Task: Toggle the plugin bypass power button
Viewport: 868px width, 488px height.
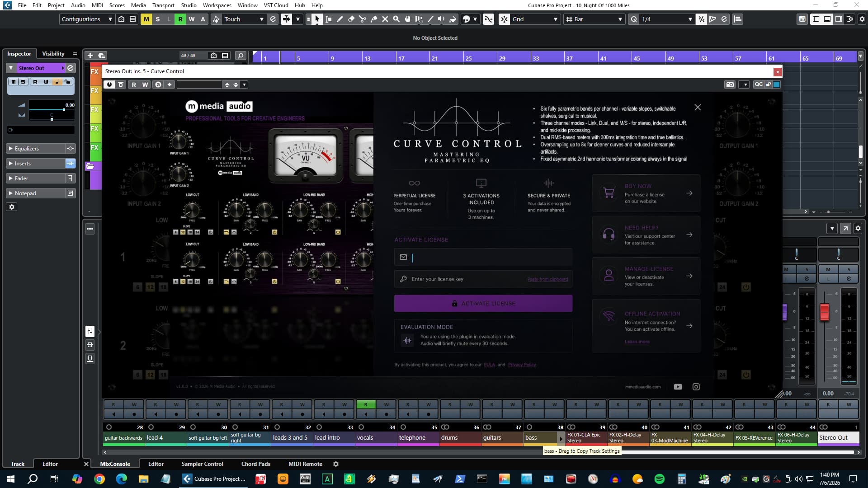Action: tap(109, 84)
